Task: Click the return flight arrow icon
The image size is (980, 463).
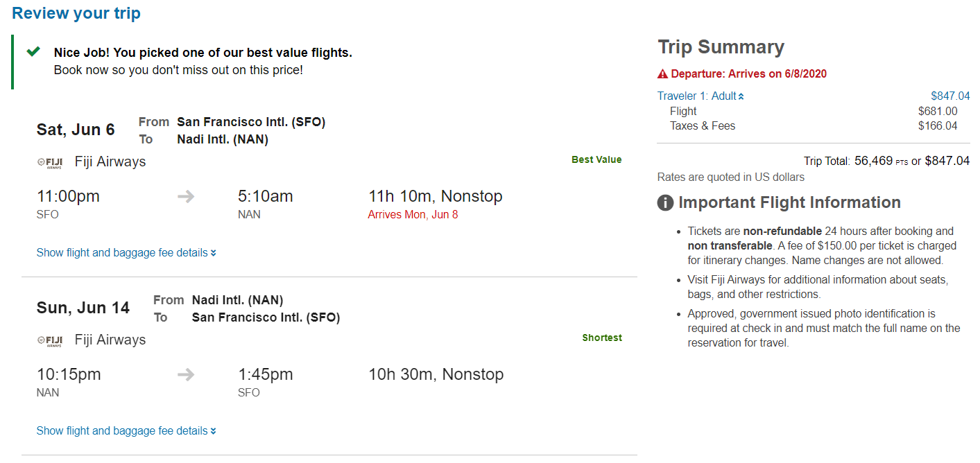Action: coord(186,375)
